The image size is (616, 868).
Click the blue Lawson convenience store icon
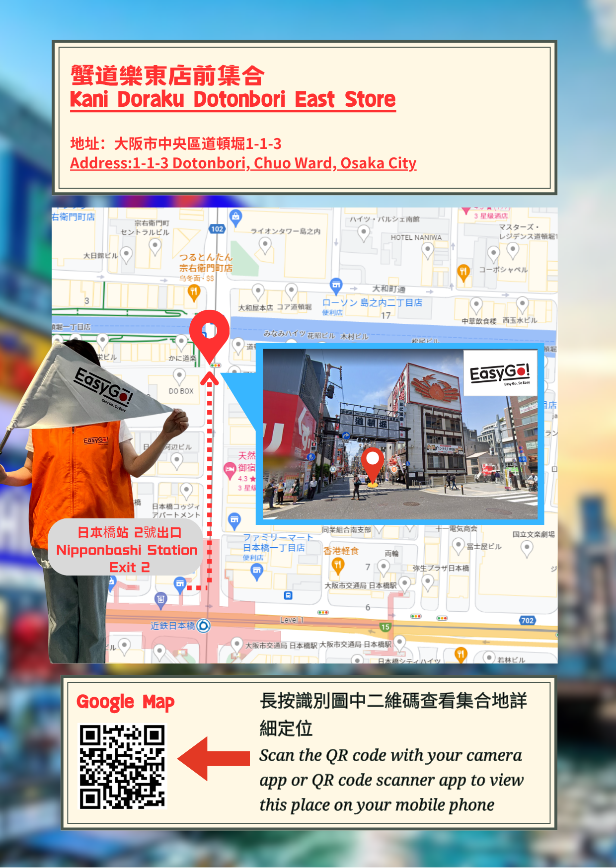336,285
